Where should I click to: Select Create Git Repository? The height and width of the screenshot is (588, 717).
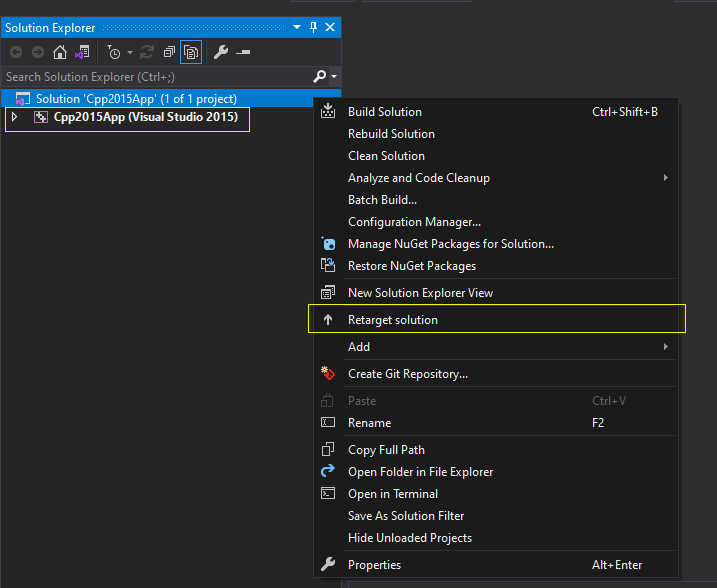[x=496, y=374]
